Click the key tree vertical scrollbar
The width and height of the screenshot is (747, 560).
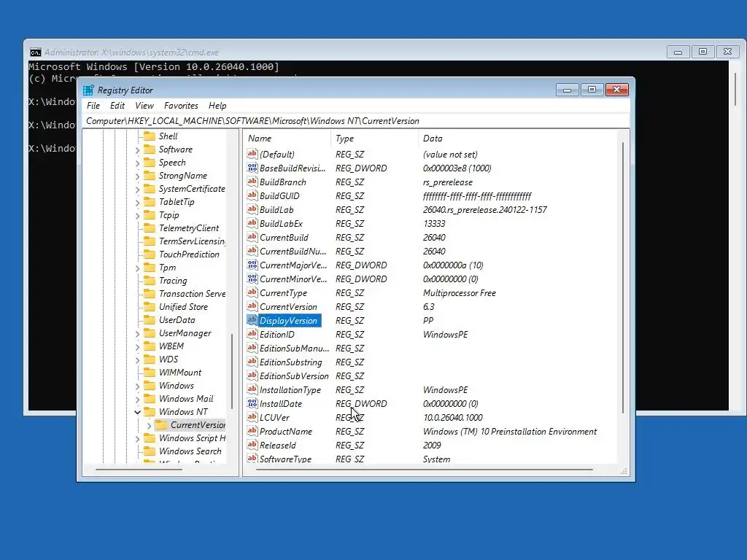pyautogui.click(x=232, y=371)
